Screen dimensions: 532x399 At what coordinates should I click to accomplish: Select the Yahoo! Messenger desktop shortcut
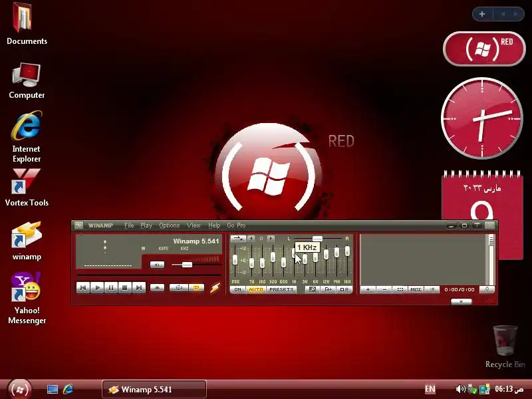point(27,298)
